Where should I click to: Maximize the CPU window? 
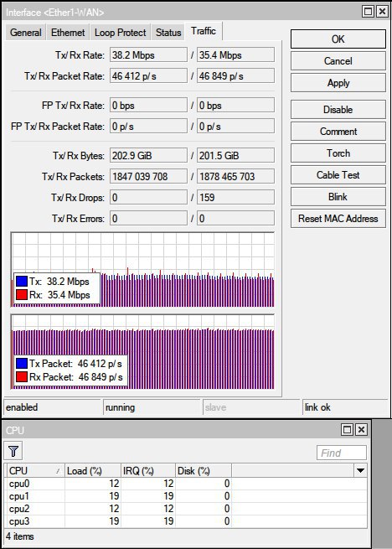coord(348,430)
